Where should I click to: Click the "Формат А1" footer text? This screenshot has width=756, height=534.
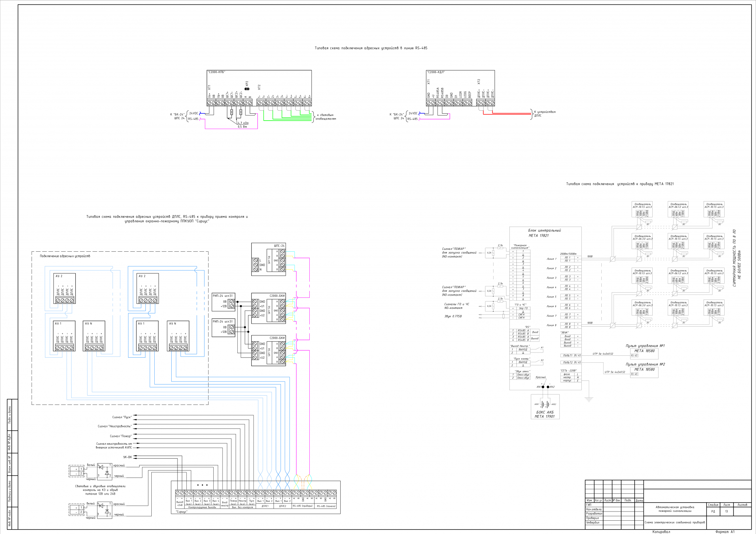point(725,532)
